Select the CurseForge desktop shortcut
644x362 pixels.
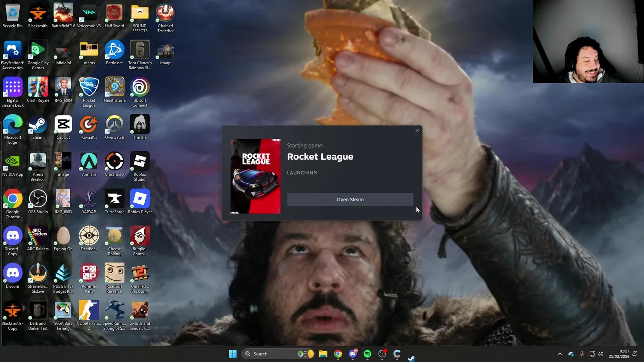point(114,202)
